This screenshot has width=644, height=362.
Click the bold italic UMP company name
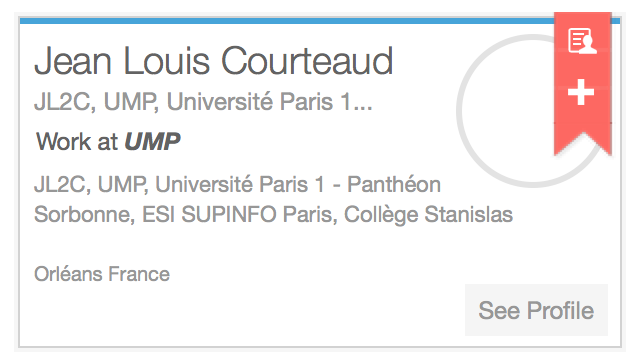point(152,142)
